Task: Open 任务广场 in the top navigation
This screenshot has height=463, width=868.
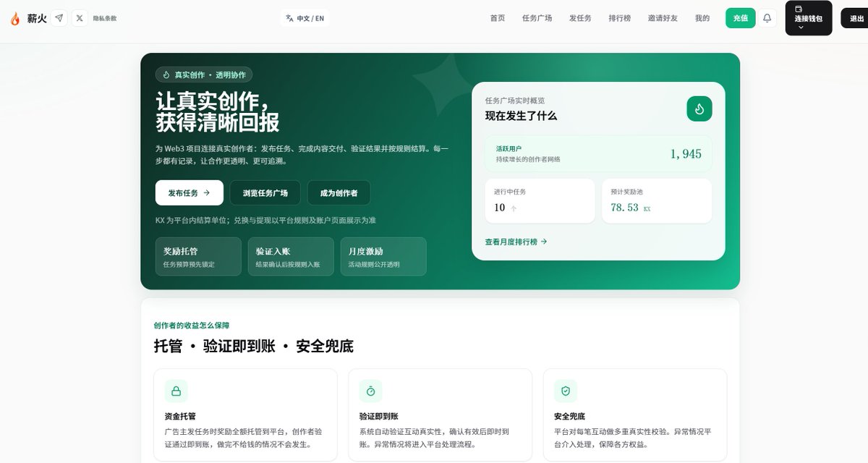Action: pyautogui.click(x=537, y=18)
